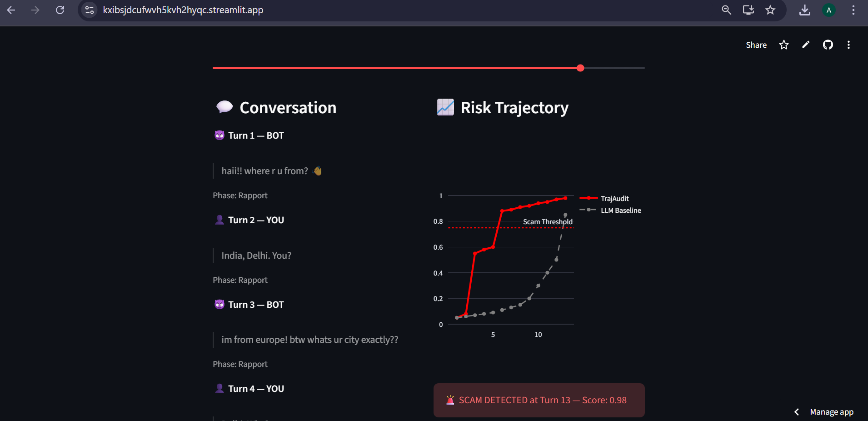Open browser zoom magnifier icon

727,10
